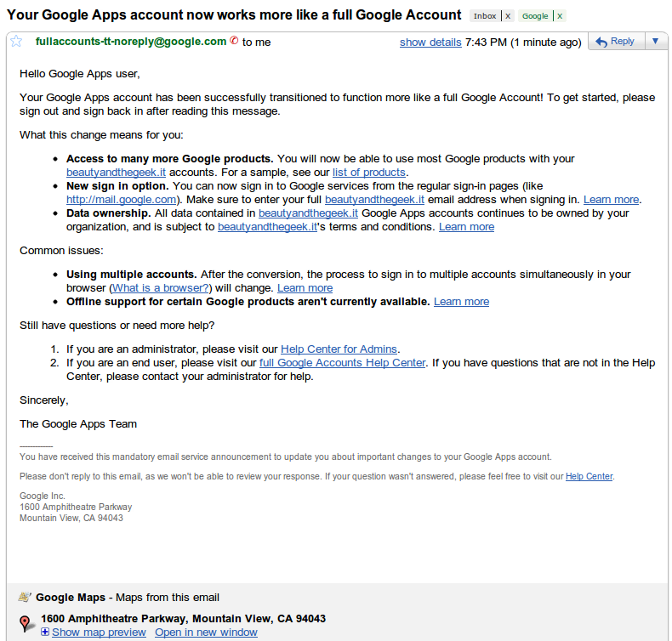
Task: Remove the Inbox label using its X
Action: coord(508,16)
